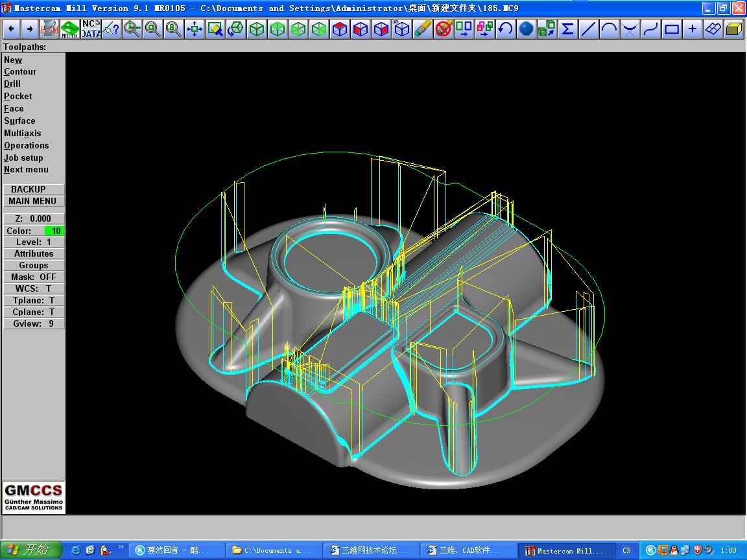Toggle surface shading with blue sphere icon
Image resolution: width=747 pixels, height=560 pixels.
[526, 30]
